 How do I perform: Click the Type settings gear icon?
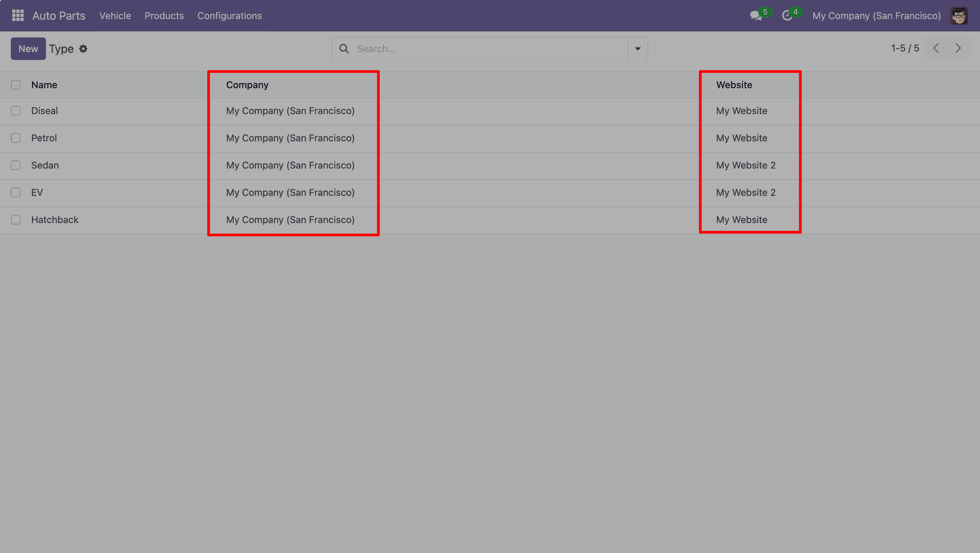83,49
